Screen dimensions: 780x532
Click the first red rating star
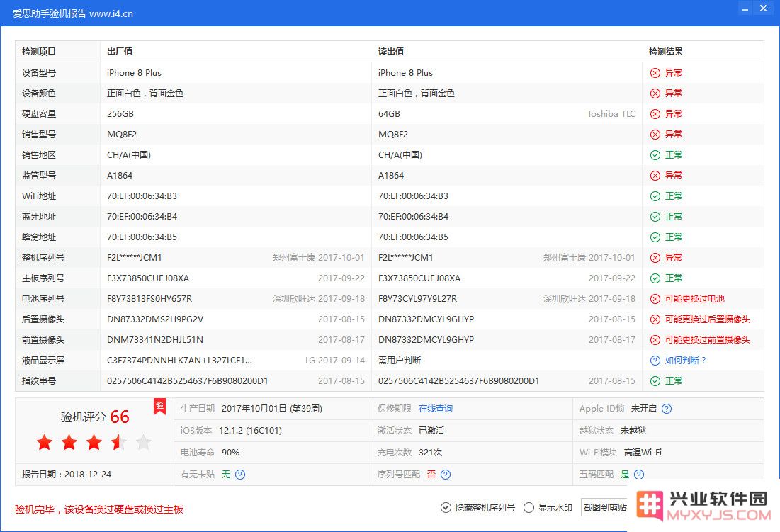45,442
